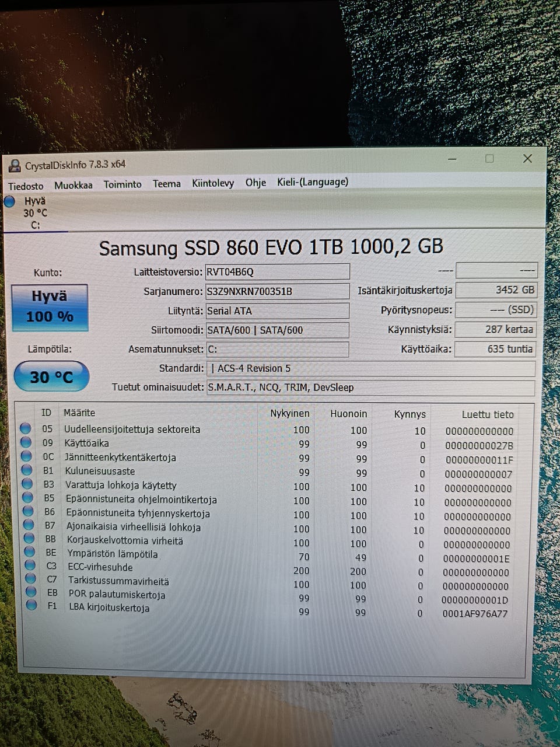The width and height of the screenshot is (560, 747).
Task: Click the Kynnys column header
Action: point(410,414)
